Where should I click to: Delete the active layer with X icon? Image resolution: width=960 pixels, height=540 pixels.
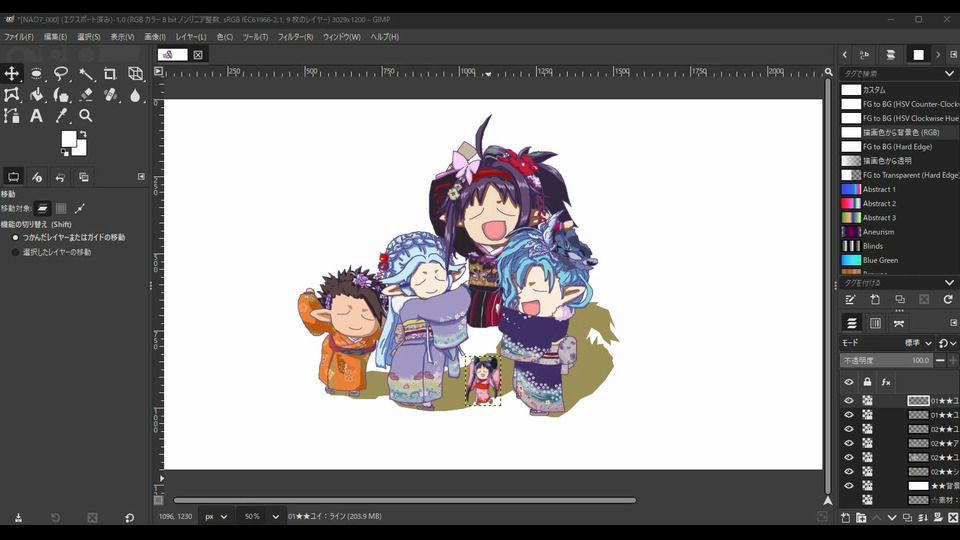953,518
